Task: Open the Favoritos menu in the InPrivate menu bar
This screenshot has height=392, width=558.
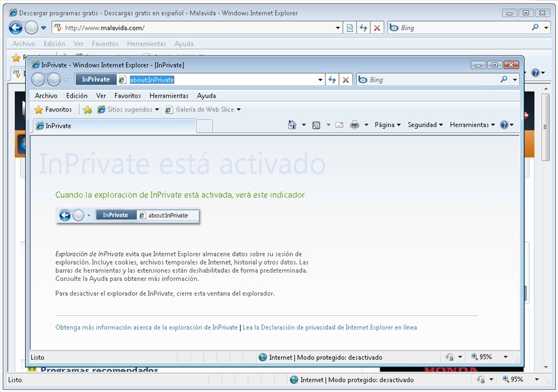Action: click(x=128, y=96)
